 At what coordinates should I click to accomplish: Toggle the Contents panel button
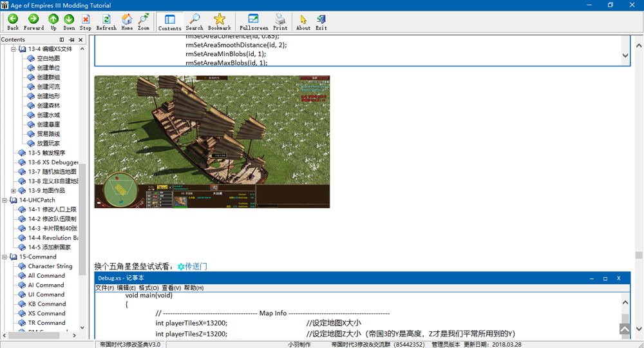coord(169,22)
